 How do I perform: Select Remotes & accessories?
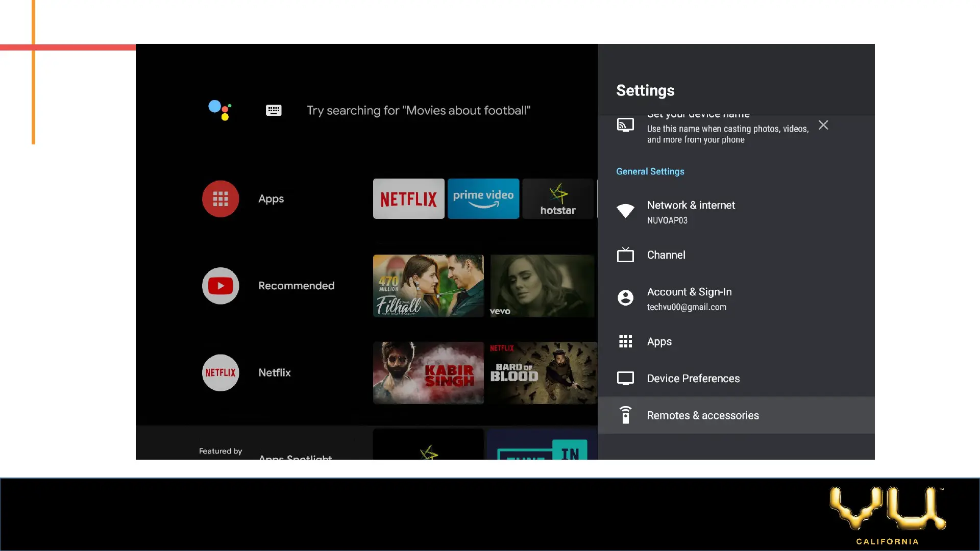[703, 415]
